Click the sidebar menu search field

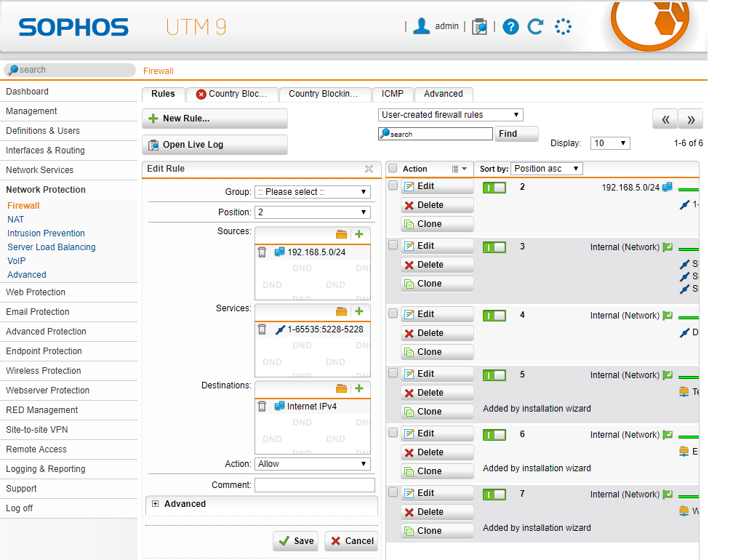(70, 70)
